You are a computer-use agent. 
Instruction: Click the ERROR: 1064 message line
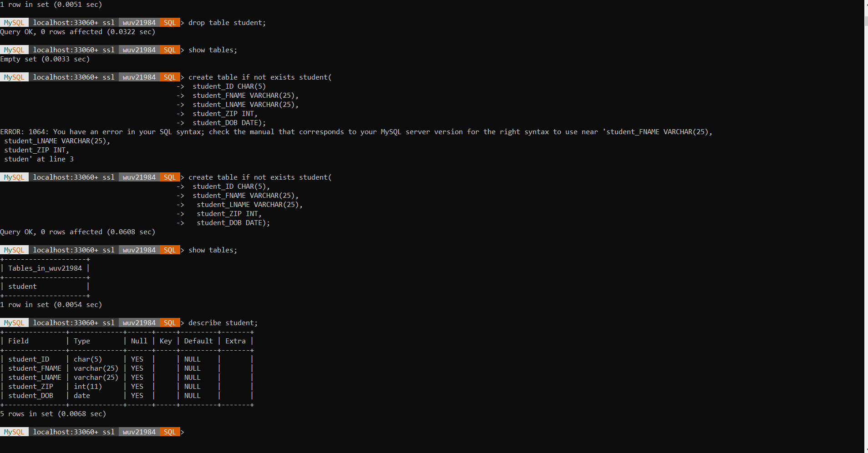tap(356, 132)
